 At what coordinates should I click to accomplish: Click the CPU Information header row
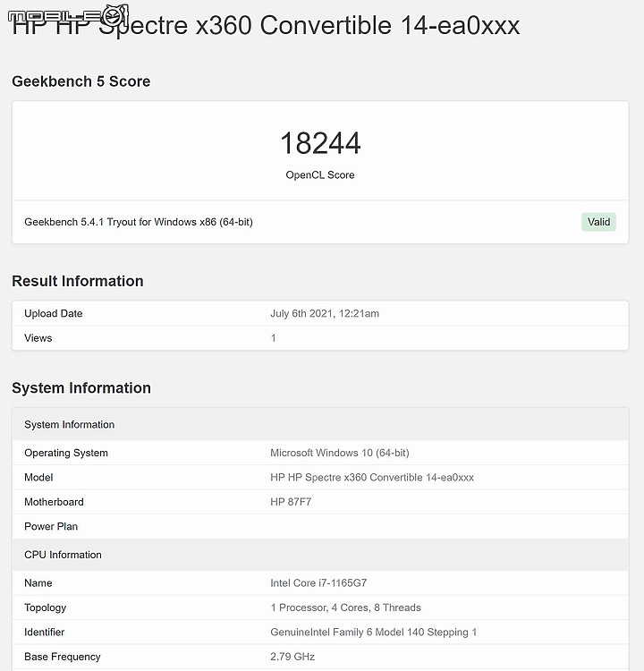pos(320,555)
